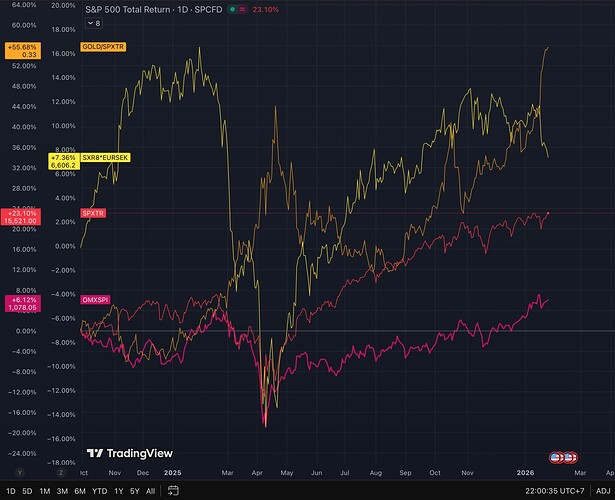Click the 20.00% inner scale value
This screenshot has width=615, height=500.
click(63, 5)
